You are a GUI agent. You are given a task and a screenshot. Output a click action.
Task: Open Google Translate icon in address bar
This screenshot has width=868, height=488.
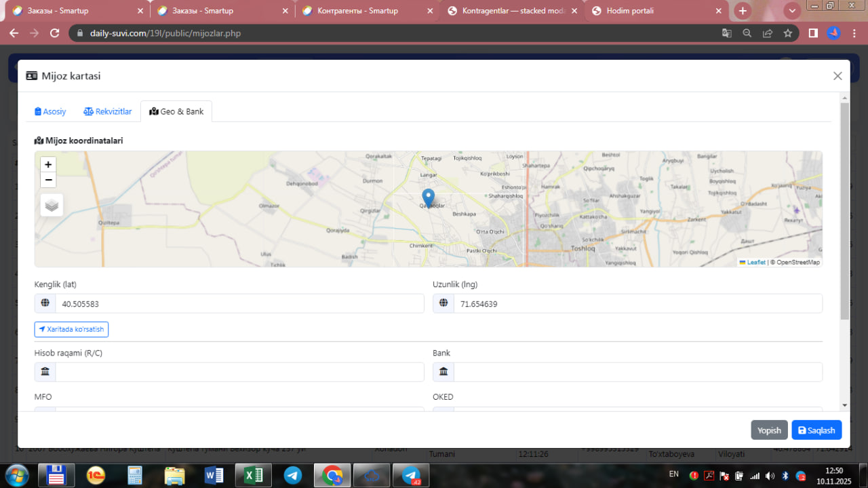(726, 33)
